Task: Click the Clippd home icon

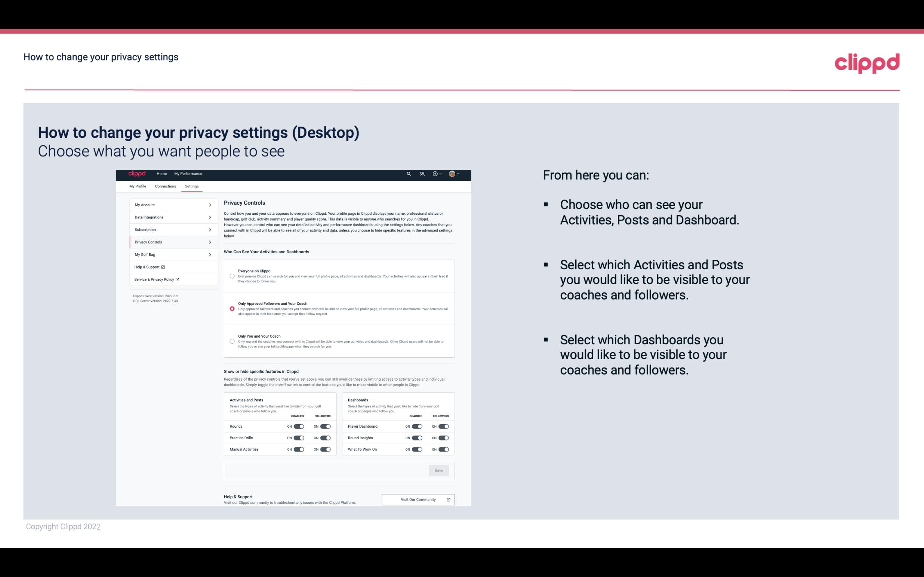Action: point(137,174)
